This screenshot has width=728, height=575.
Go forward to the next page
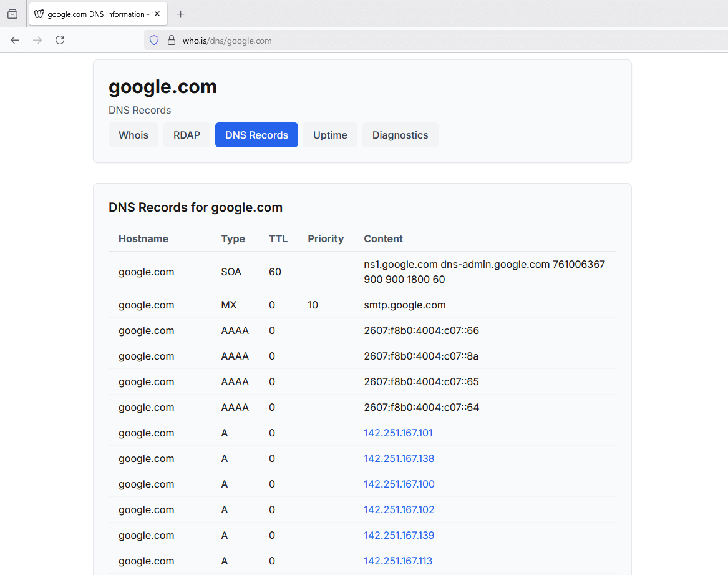[x=37, y=40]
